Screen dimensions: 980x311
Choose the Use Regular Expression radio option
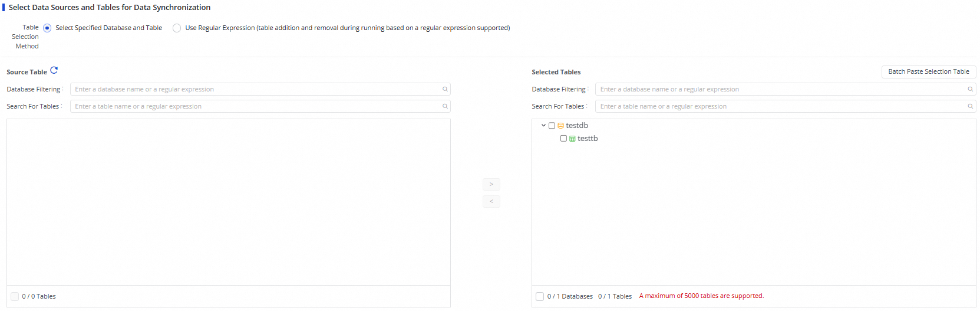pyautogui.click(x=177, y=28)
